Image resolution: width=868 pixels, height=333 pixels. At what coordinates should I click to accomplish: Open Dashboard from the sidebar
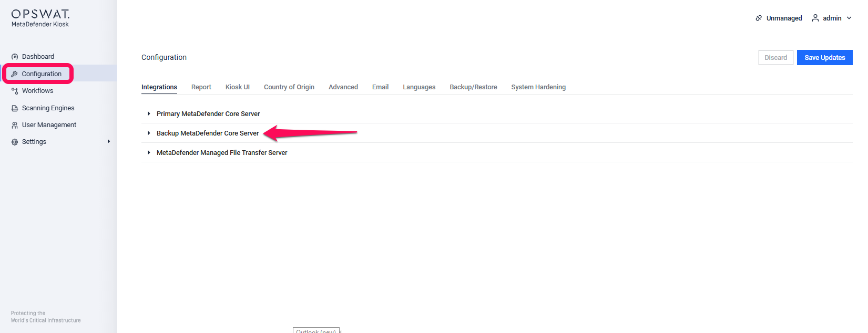38,57
